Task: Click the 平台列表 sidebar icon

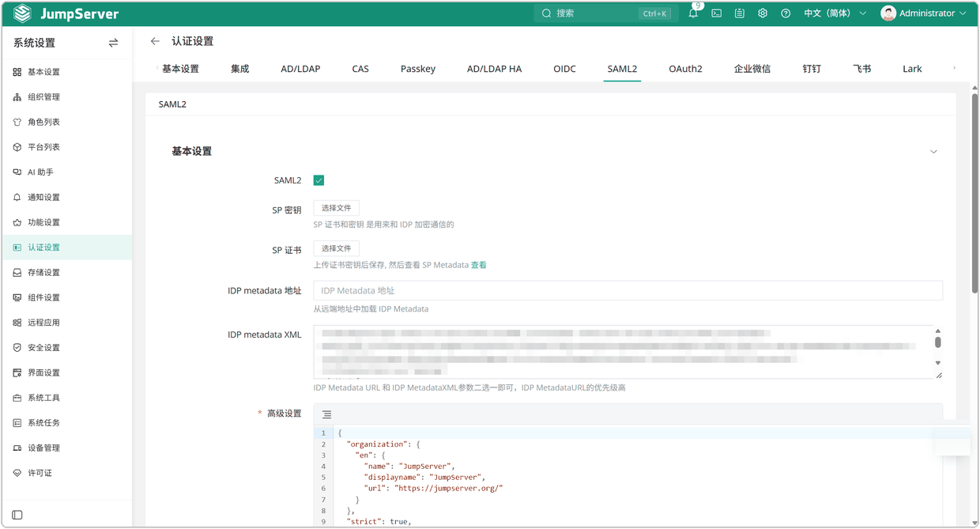Action: tap(17, 147)
